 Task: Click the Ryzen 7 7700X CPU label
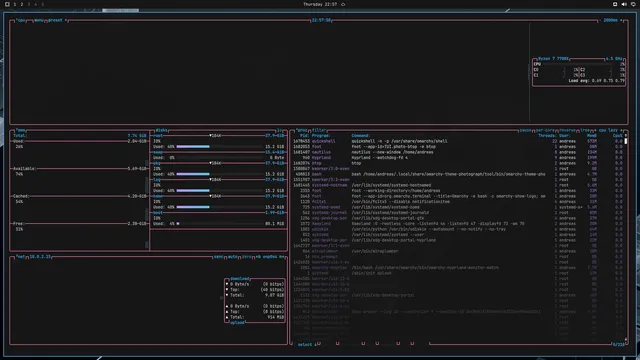point(553,59)
